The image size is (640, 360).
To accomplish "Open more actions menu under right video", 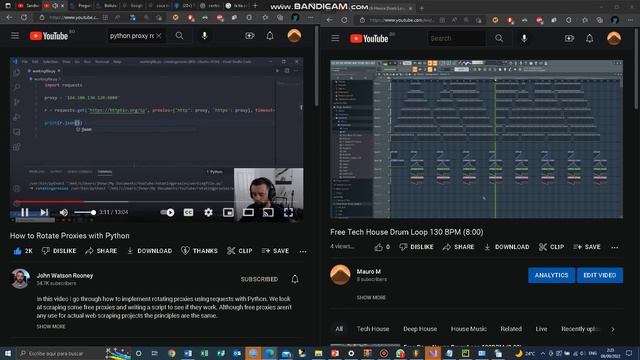I will pyautogui.click(x=615, y=247).
